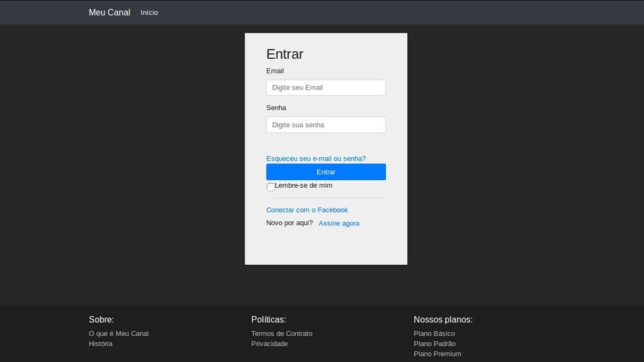Click the Meu Canal brand logo

coord(109,13)
